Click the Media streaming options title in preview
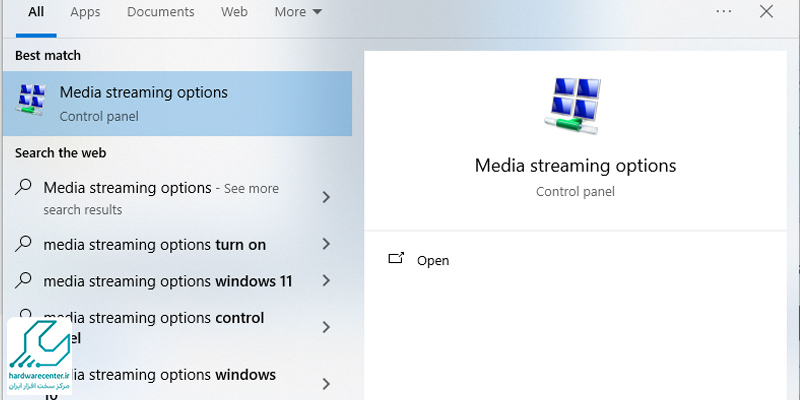Screen dimensions: 800x400 [x=576, y=166]
